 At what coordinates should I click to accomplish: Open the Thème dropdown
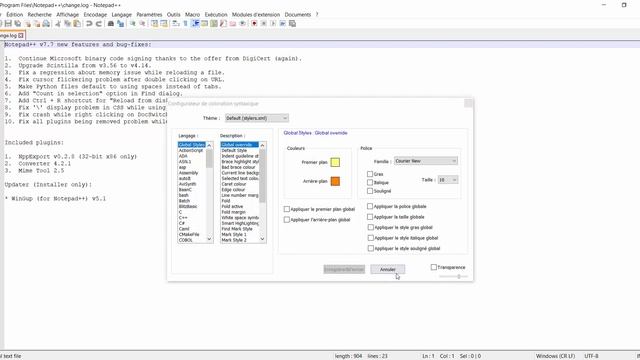point(257,118)
